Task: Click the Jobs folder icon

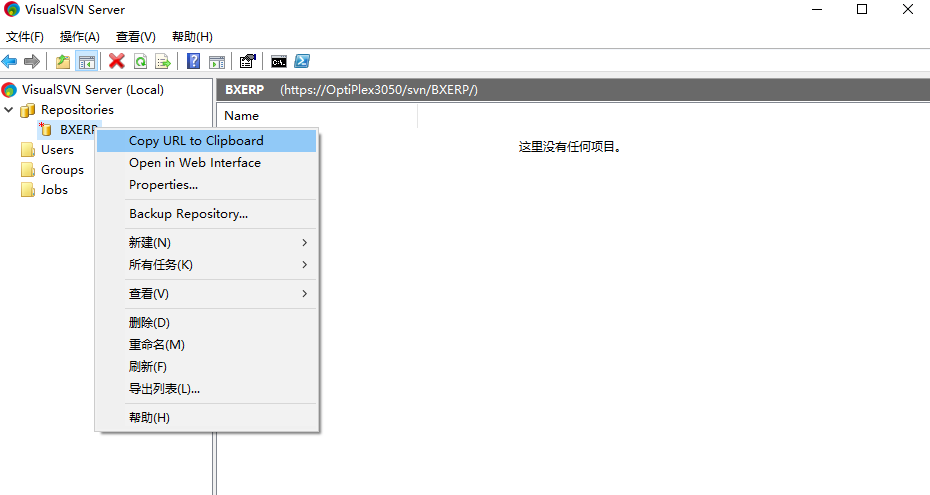Action: click(x=28, y=190)
